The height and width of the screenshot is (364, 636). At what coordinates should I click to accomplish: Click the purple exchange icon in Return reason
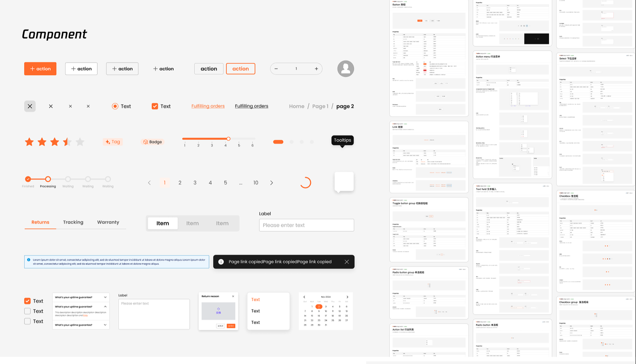[x=218, y=309]
